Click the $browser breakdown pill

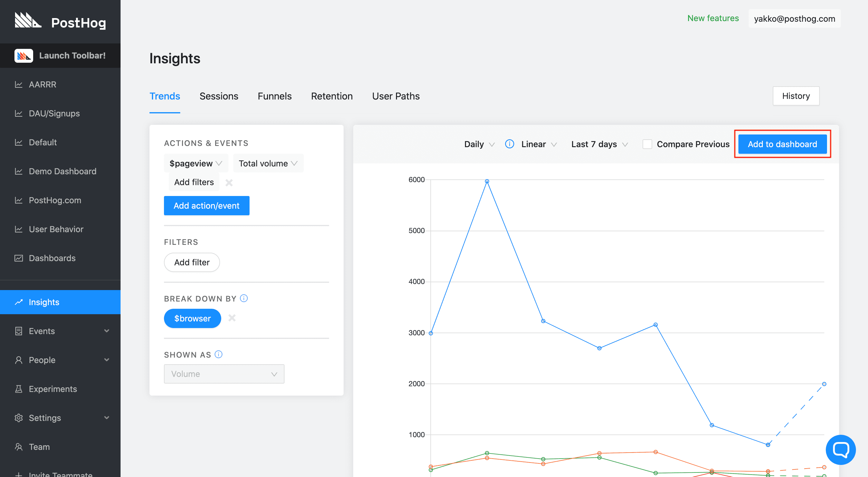pos(192,318)
